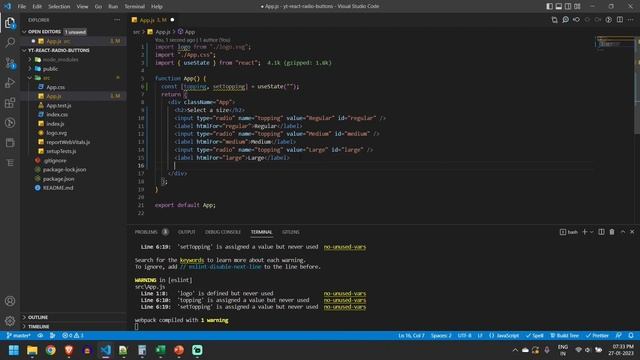
Task: Follow the first no-unused-vars link in terminal
Action: point(344,247)
